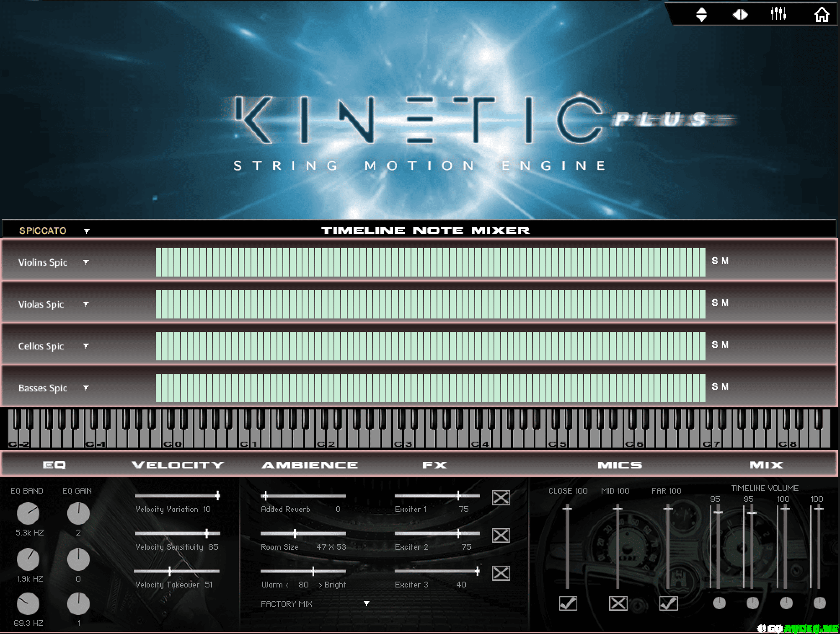Screen dimensions: 840x634
Task: Click the Room Size slider handle
Action: pyautogui.click(x=295, y=533)
